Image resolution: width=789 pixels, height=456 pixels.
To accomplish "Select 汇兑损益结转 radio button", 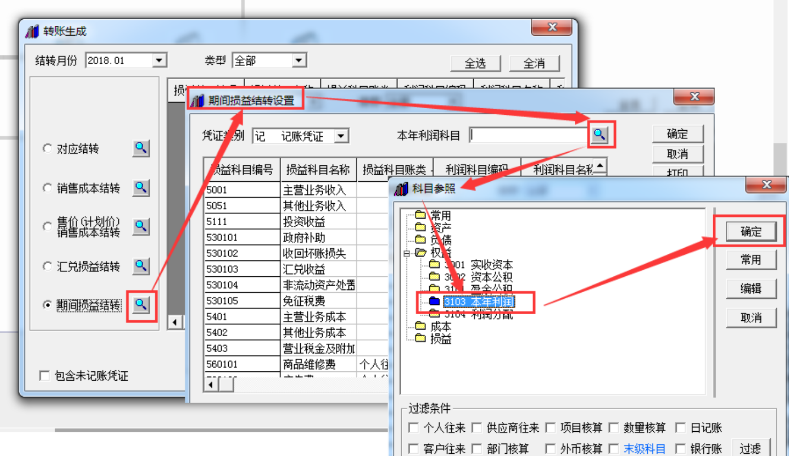I will 47,266.
